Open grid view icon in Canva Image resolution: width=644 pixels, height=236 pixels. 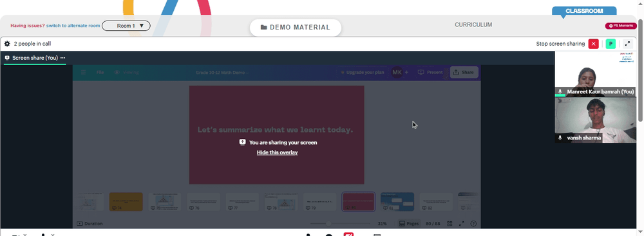click(x=450, y=224)
